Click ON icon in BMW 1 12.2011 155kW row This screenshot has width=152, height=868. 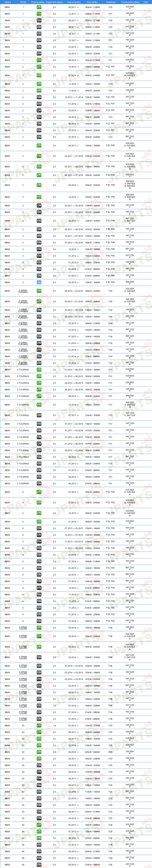click(39, 34)
